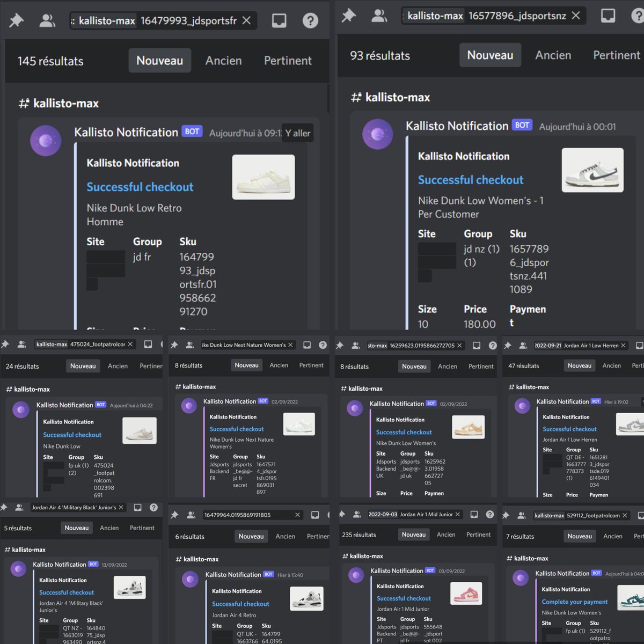Clear the 16577896_jdsportsnz search query
The image size is (644, 644).
(x=576, y=16)
